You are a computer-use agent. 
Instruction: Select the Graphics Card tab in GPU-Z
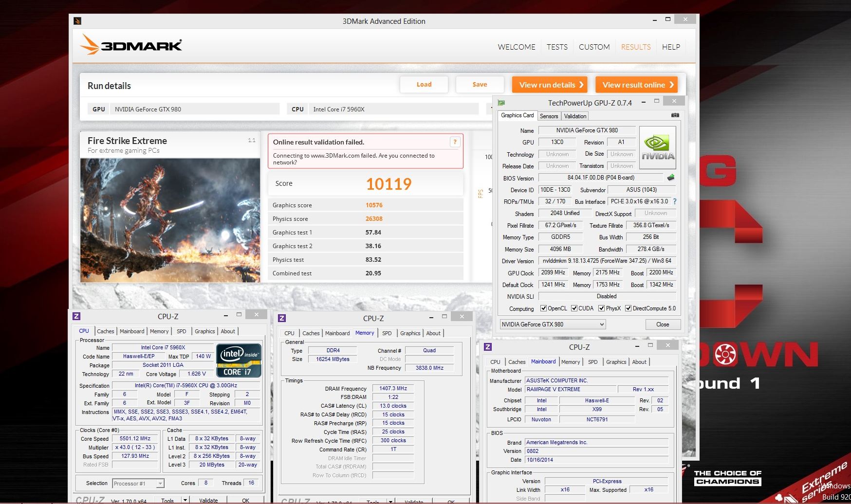tap(517, 115)
